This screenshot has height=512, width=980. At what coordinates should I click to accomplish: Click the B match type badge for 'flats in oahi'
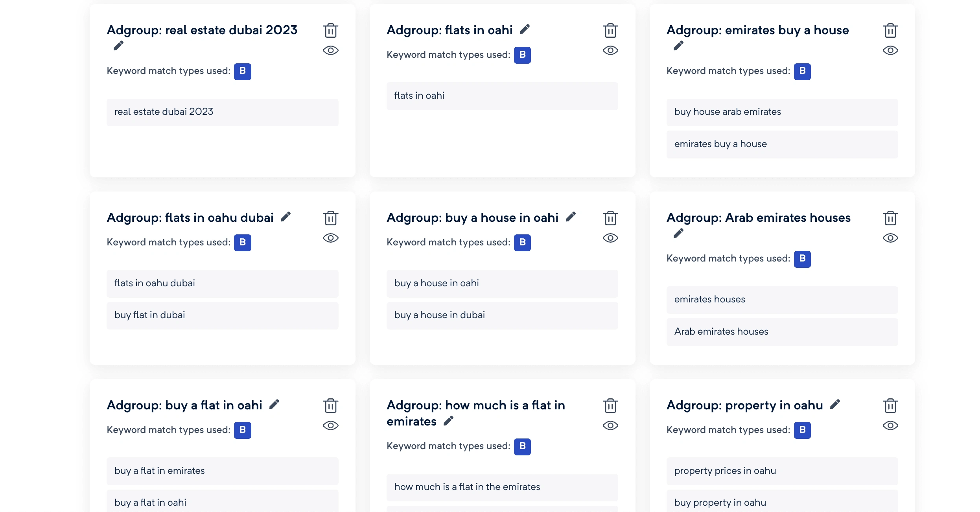(522, 55)
